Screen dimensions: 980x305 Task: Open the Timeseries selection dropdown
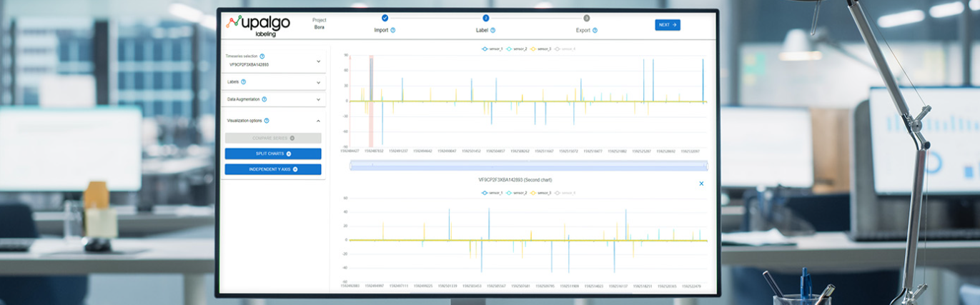(x=318, y=61)
